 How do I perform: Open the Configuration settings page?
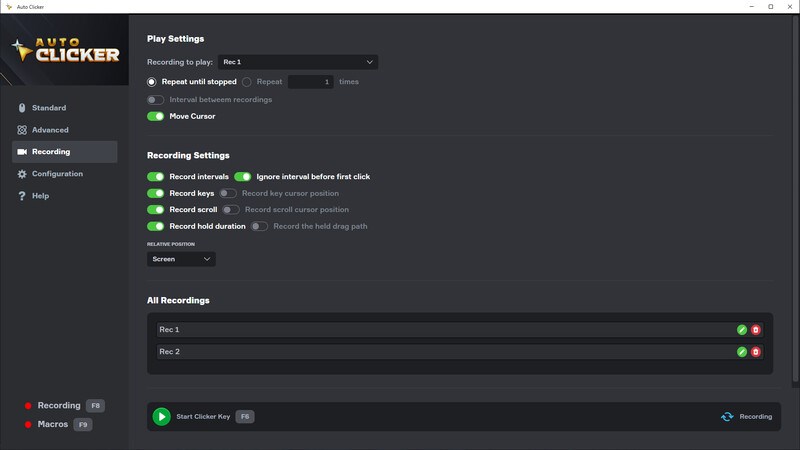point(57,174)
